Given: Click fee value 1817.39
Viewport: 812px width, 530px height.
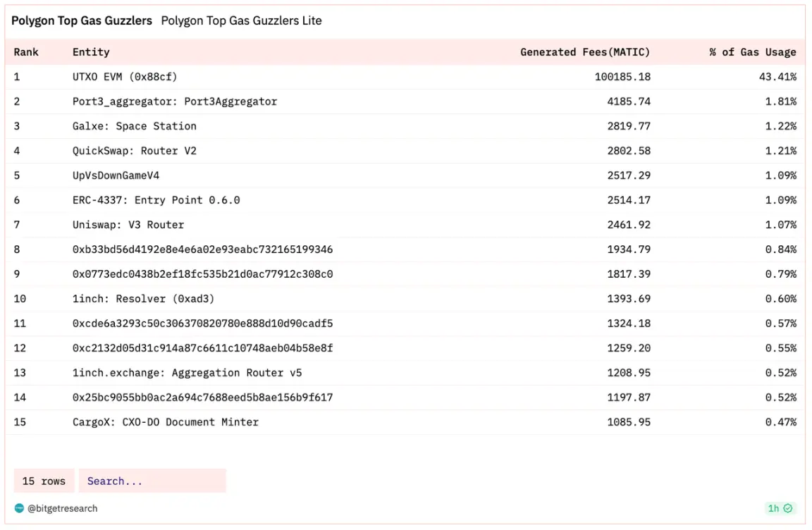Looking at the screenshot, I should tap(629, 273).
